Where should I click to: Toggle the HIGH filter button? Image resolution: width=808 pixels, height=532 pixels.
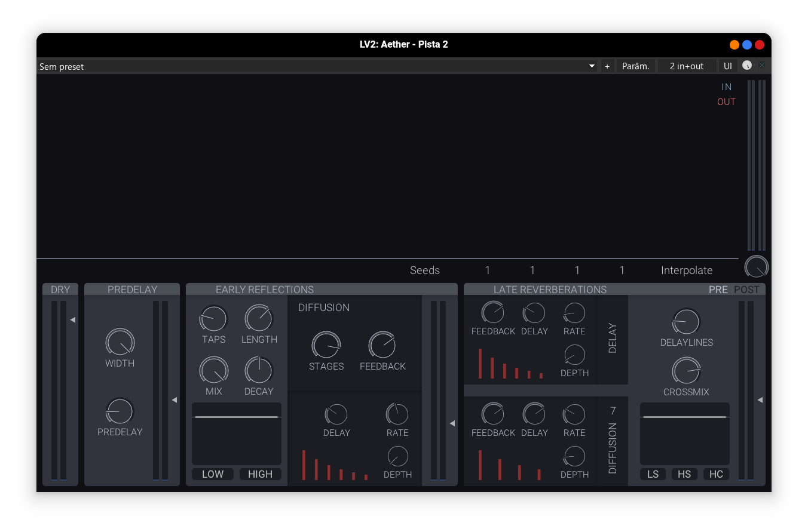tap(260, 474)
